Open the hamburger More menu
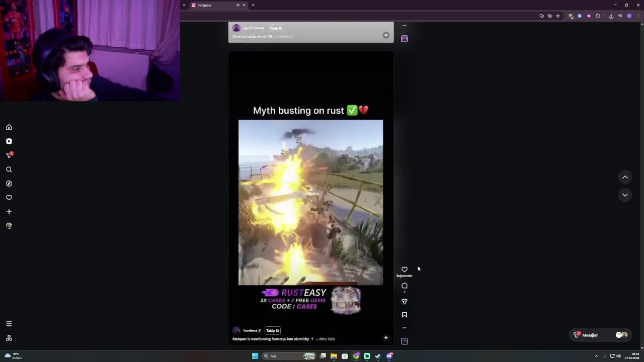The height and width of the screenshot is (362, 644). click(9, 324)
